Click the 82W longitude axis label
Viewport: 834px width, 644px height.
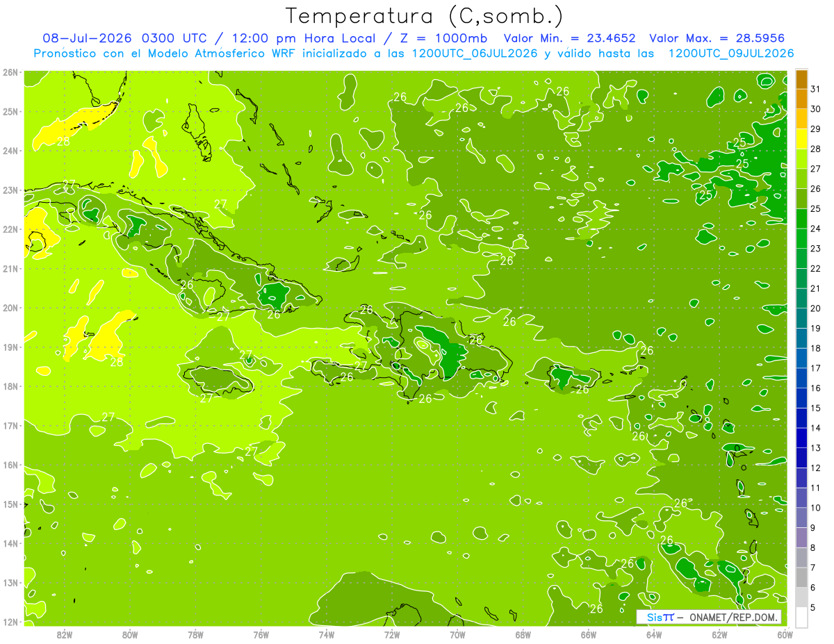pos(64,634)
